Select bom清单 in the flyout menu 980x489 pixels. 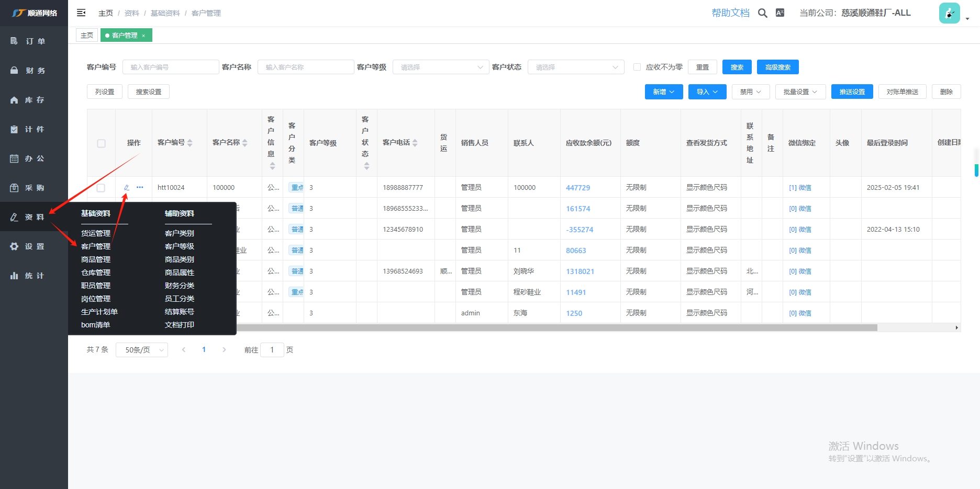(x=96, y=325)
